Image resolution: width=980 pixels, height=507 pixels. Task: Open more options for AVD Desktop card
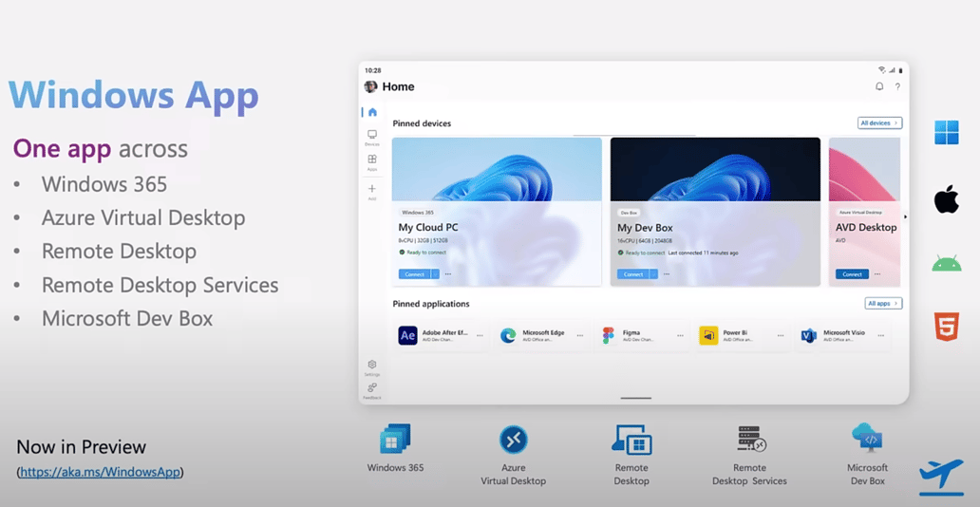click(877, 273)
